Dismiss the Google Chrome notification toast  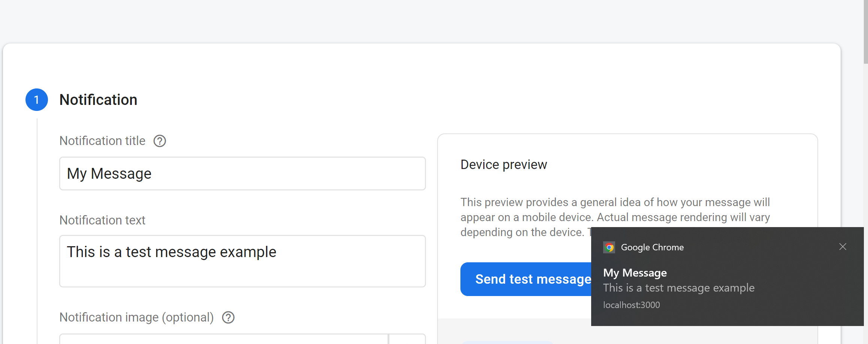[x=843, y=247]
